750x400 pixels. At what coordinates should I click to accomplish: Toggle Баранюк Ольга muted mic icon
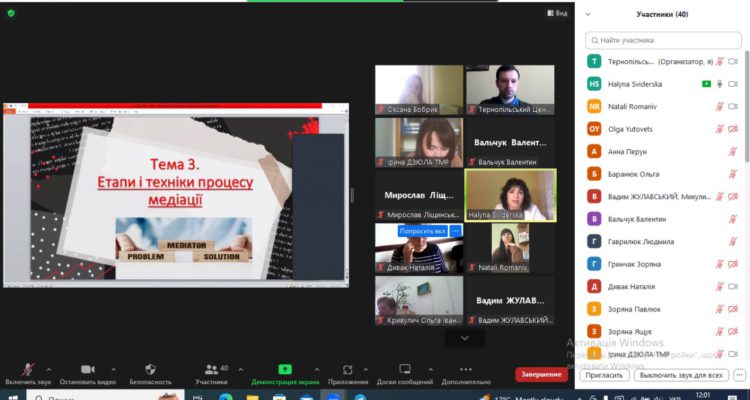(733, 174)
